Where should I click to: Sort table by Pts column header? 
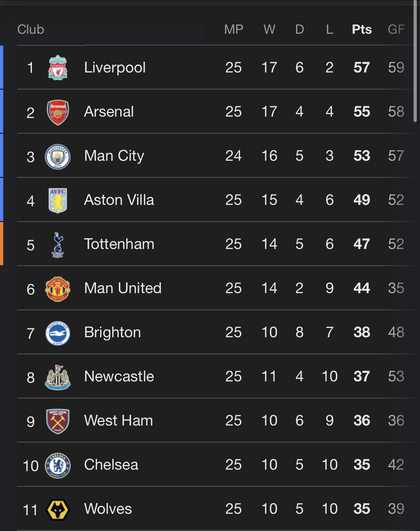tap(362, 29)
